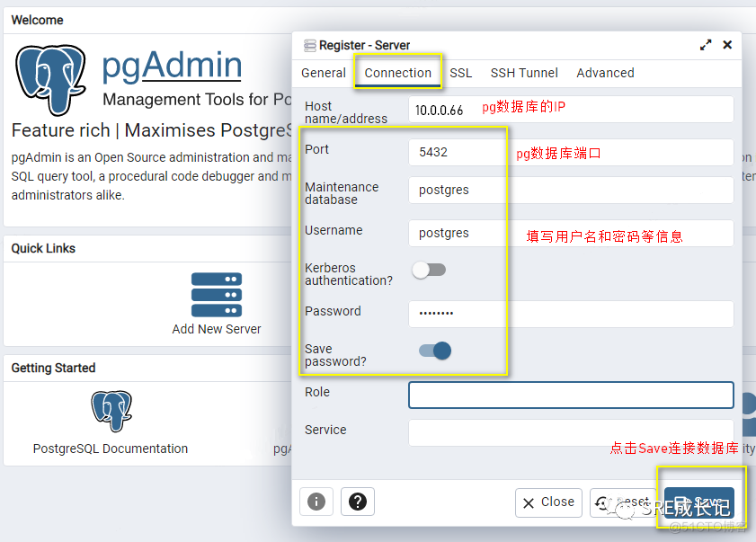Open the Advanced tab
Viewport: 756px width, 542px height.
(x=605, y=73)
